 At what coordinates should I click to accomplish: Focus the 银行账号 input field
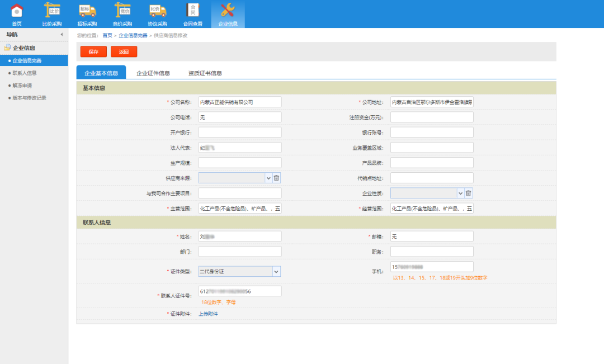point(432,132)
